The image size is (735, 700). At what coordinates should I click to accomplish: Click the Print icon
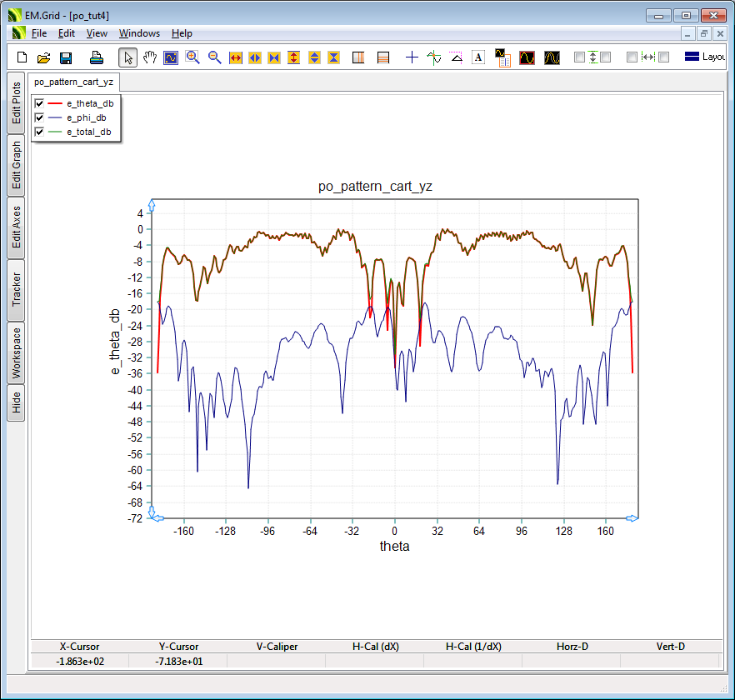click(97, 57)
